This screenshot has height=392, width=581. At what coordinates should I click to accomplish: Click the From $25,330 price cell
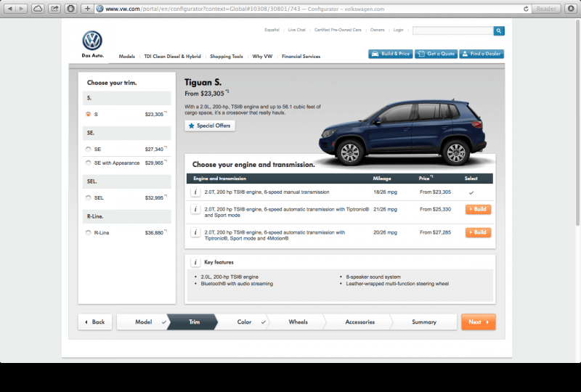[x=435, y=209]
